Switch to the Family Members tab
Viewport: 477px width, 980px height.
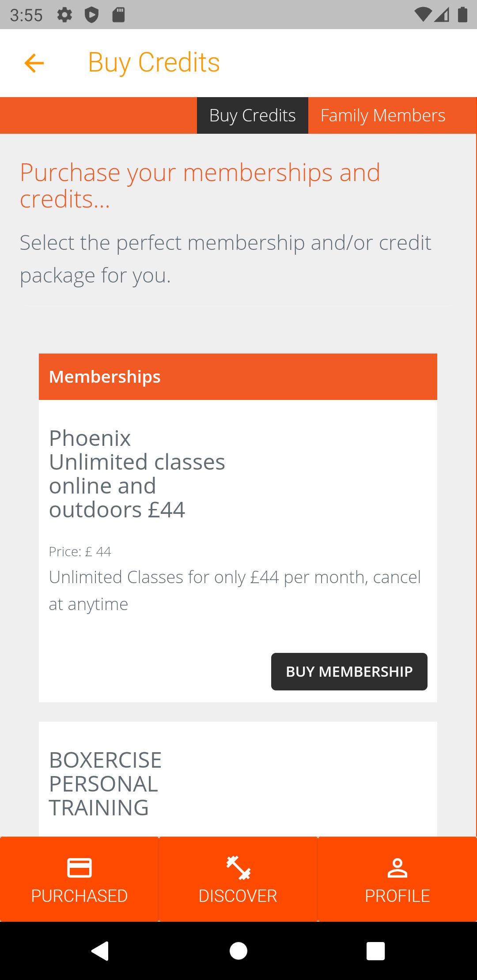[382, 116]
